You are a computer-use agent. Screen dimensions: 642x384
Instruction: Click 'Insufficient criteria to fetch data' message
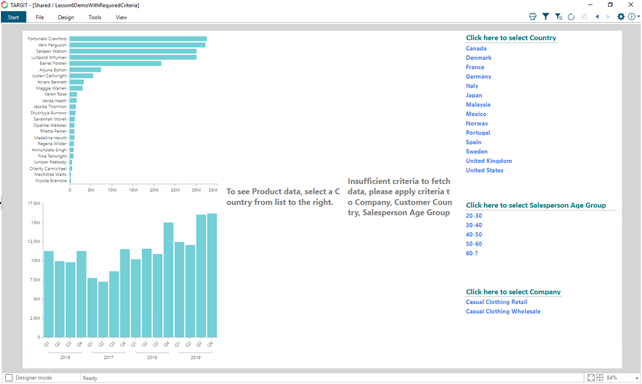pyautogui.click(x=400, y=197)
